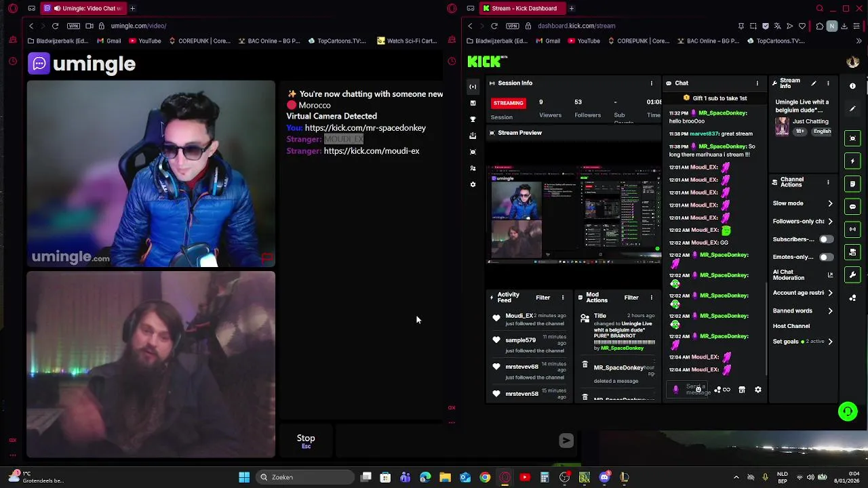Toggle Subscribers-only chat switch
Image resolution: width=868 pixels, height=488 pixels.
[x=825, y=239]
